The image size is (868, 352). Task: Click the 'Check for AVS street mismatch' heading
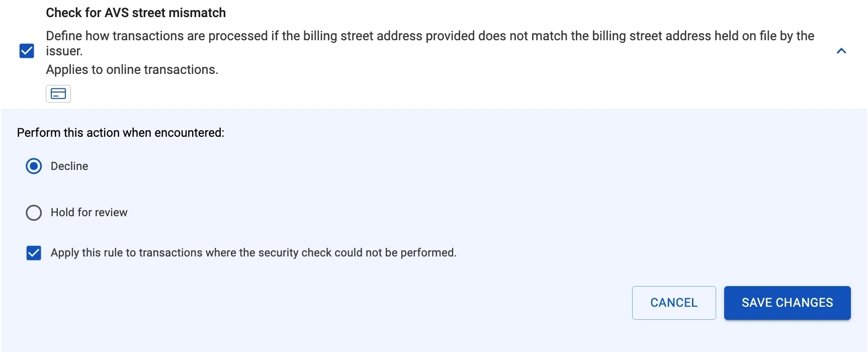(x=136, y=13)
